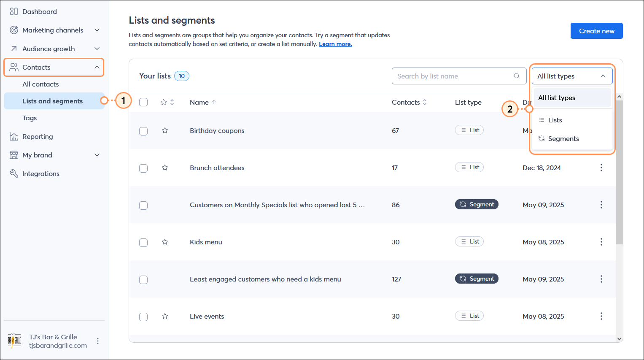644x360 pixels.
Task: Expand the Marketing channels chevron
Action: (x=97, y=30)
